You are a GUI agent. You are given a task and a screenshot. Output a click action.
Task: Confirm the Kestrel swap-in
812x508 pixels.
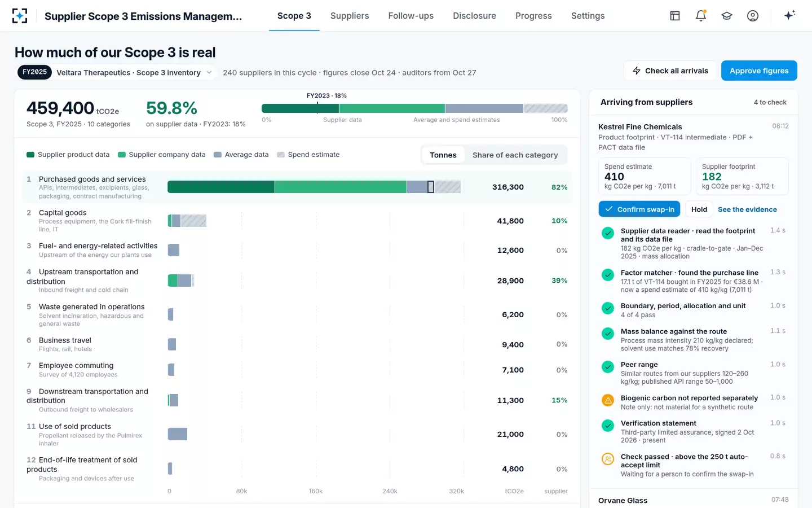[639, 209]
